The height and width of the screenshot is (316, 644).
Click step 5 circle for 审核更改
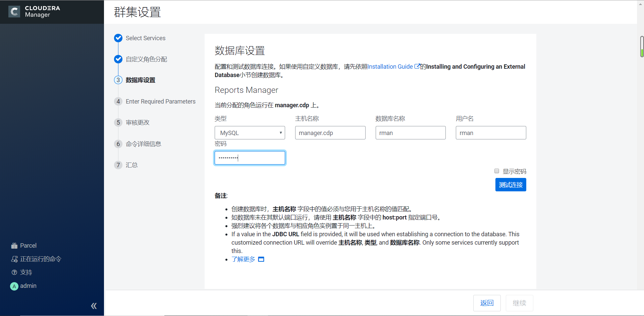pos(118,123)
